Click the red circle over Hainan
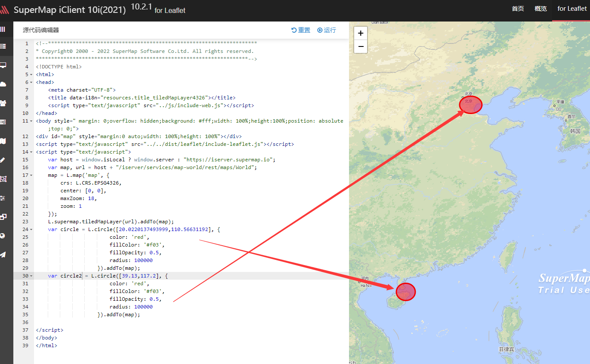Image resolution: width=590 pixels, height=364 pixels. pyautogui.click(x=405, y=292)
